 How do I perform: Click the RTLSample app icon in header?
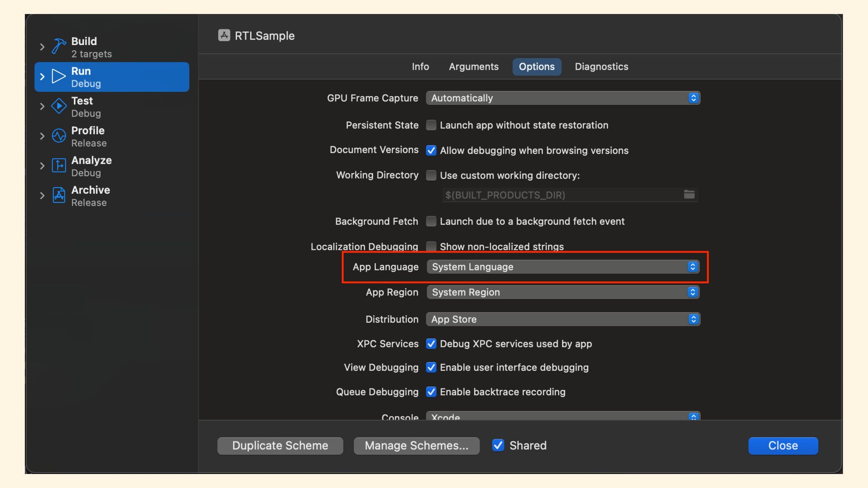pyautogui.click(x=224, y=35)
